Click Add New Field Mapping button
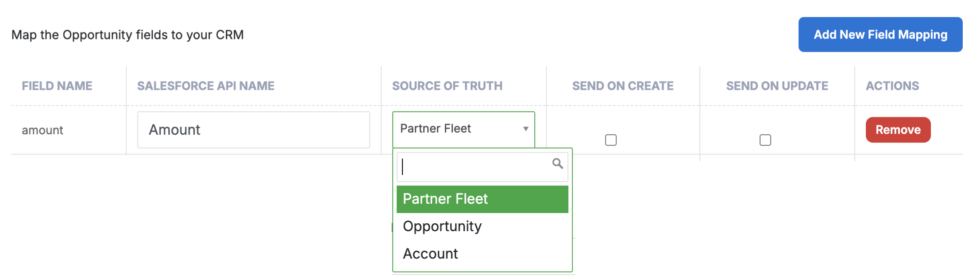 coord(880,35)
